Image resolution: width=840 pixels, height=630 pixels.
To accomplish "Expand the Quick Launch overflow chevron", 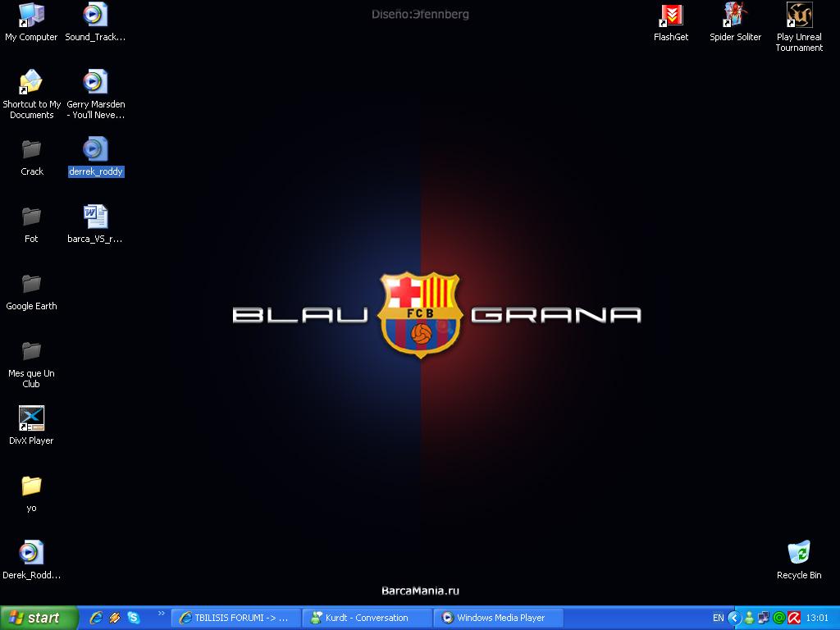I will [162, 614].
